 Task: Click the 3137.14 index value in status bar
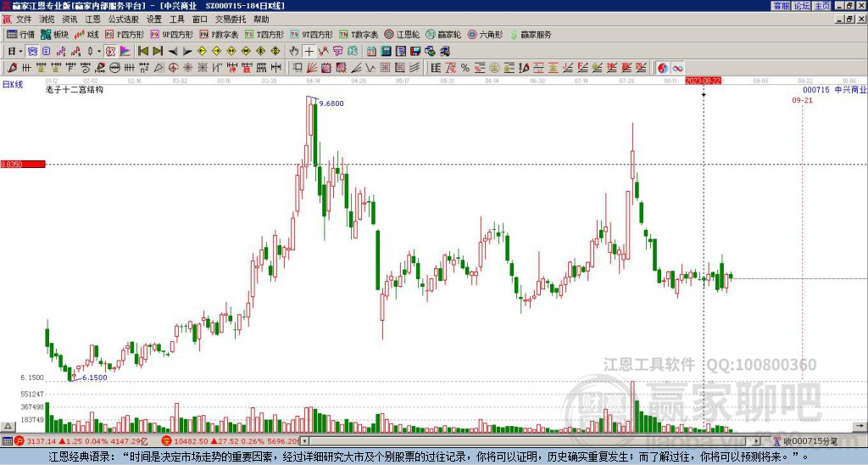[42, 441]
